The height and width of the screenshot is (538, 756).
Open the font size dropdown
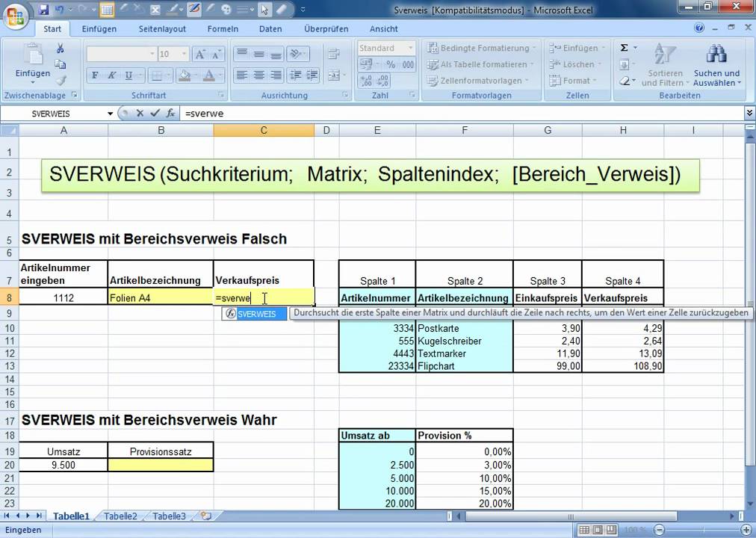185,54
